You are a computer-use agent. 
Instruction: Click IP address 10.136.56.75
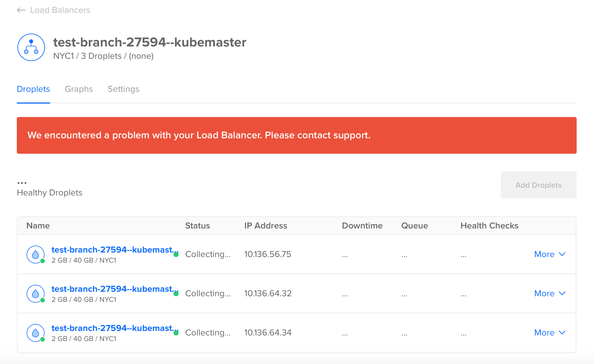tap(268, 254)
